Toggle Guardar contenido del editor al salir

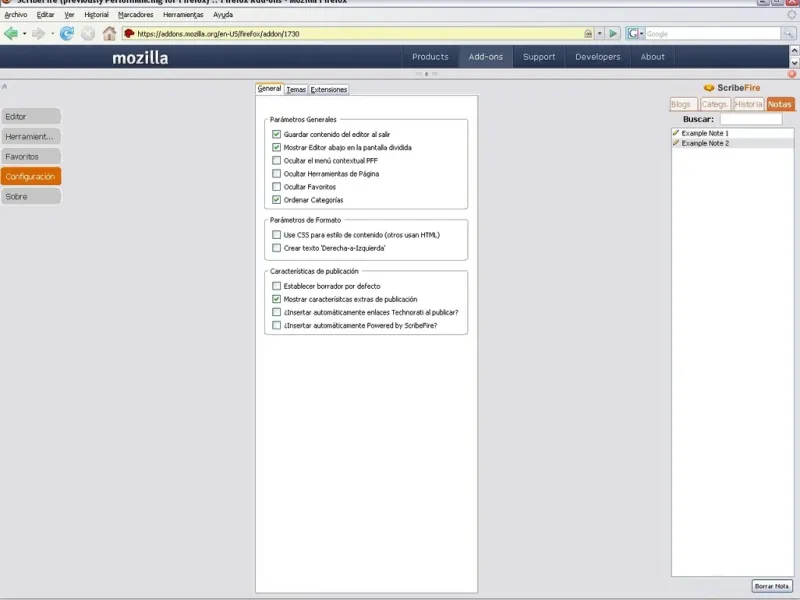point(277,134)
